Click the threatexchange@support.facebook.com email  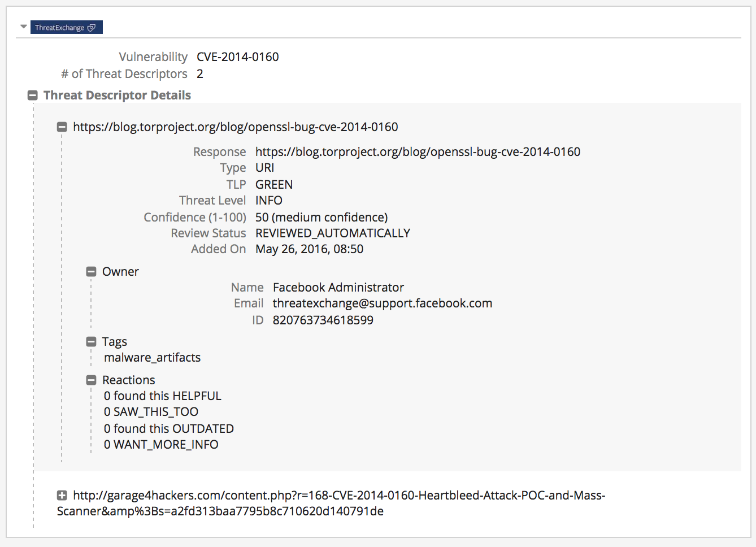pos(382,303)
